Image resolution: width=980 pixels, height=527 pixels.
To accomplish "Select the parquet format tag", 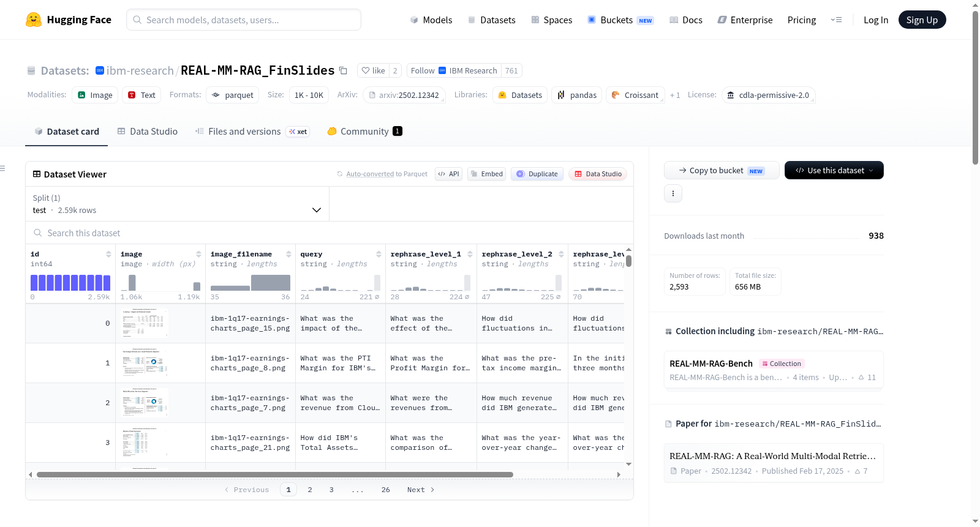I will click(233, 95).
